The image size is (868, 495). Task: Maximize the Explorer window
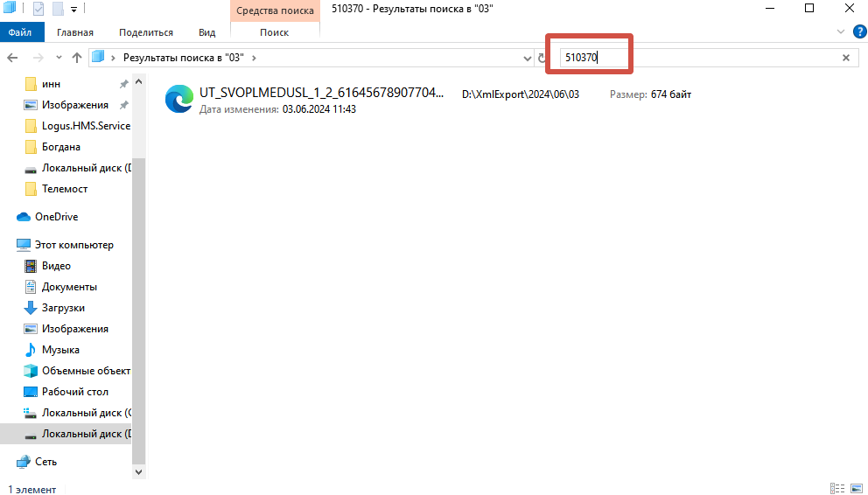[x=809, y=8]
